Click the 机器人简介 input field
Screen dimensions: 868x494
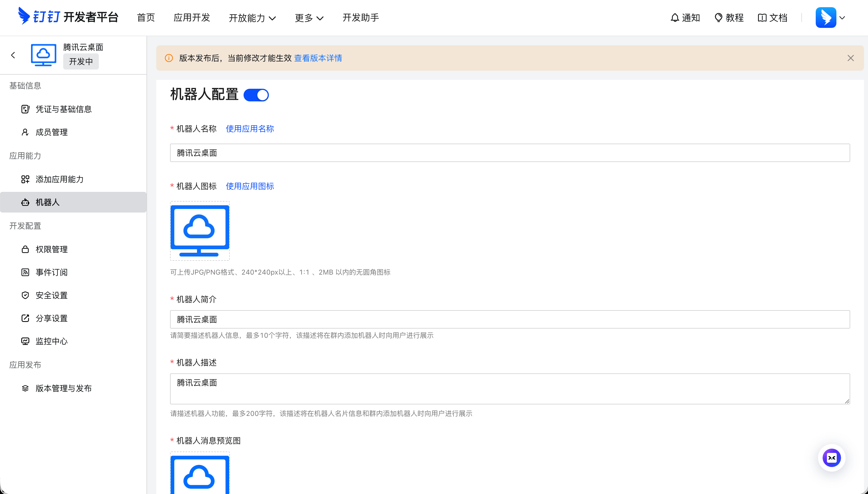click(x=510, y=319)
